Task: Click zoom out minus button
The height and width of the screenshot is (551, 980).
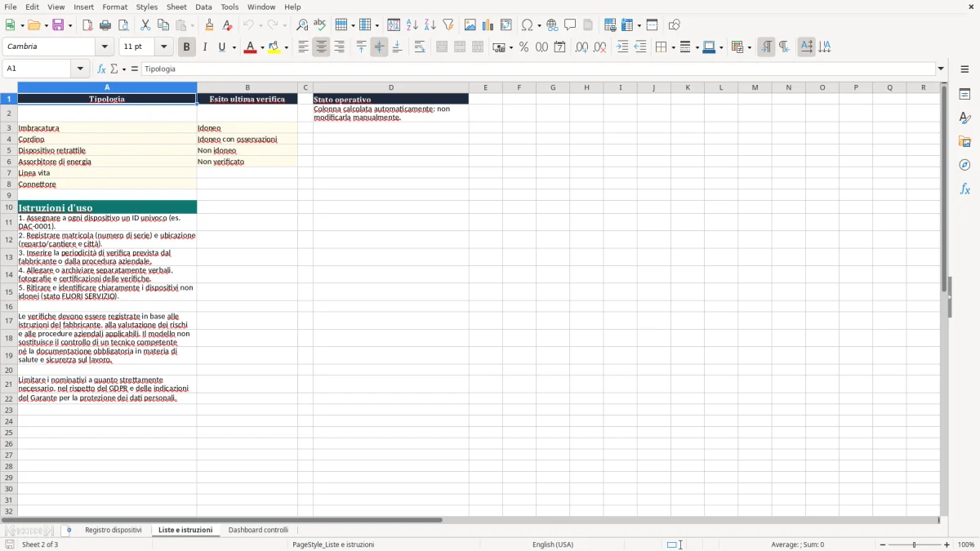Action: tap(883, 544)
